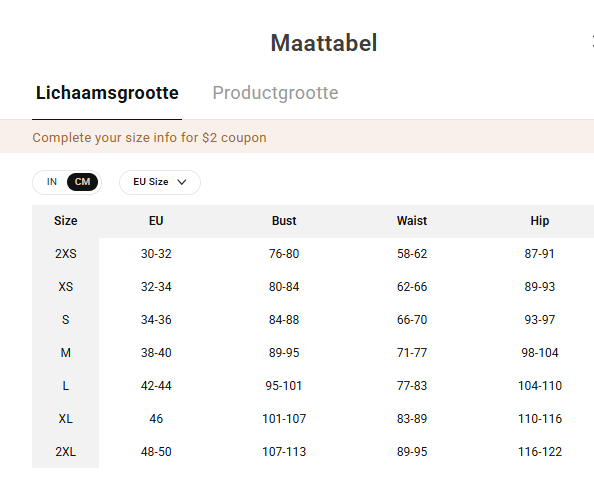Click the Waist column header
The height and width of the screenshot is (477, 594).
[412, 221]
